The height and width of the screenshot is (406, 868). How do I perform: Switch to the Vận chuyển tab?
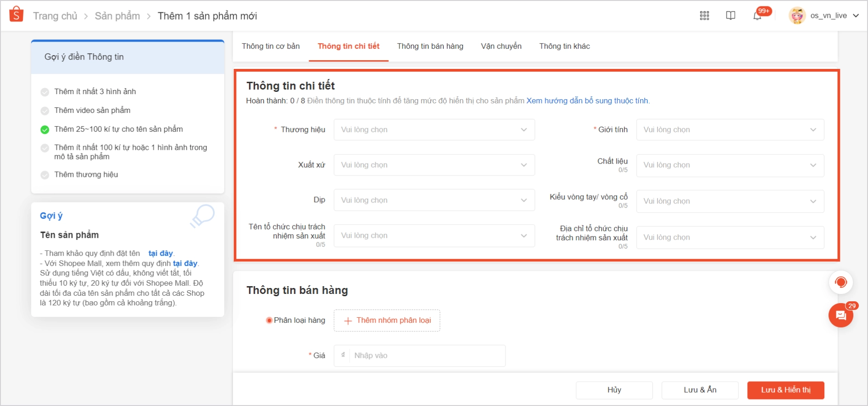tap(501, 46)
